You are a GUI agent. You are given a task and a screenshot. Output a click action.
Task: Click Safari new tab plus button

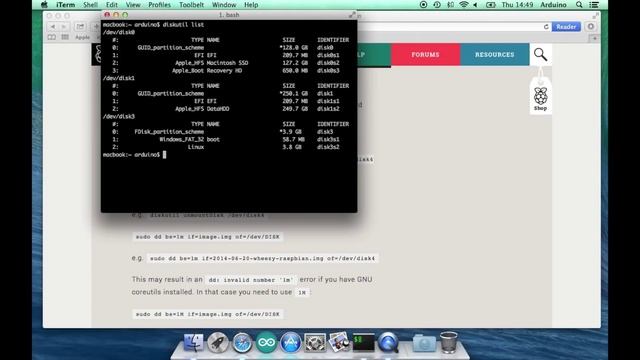pos(594,38)
